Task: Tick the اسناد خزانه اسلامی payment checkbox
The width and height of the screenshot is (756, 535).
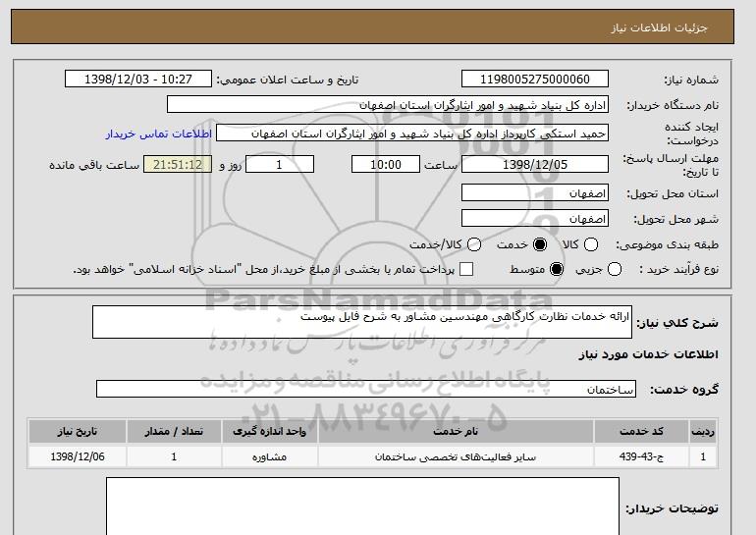Action: tap(466, 269)
